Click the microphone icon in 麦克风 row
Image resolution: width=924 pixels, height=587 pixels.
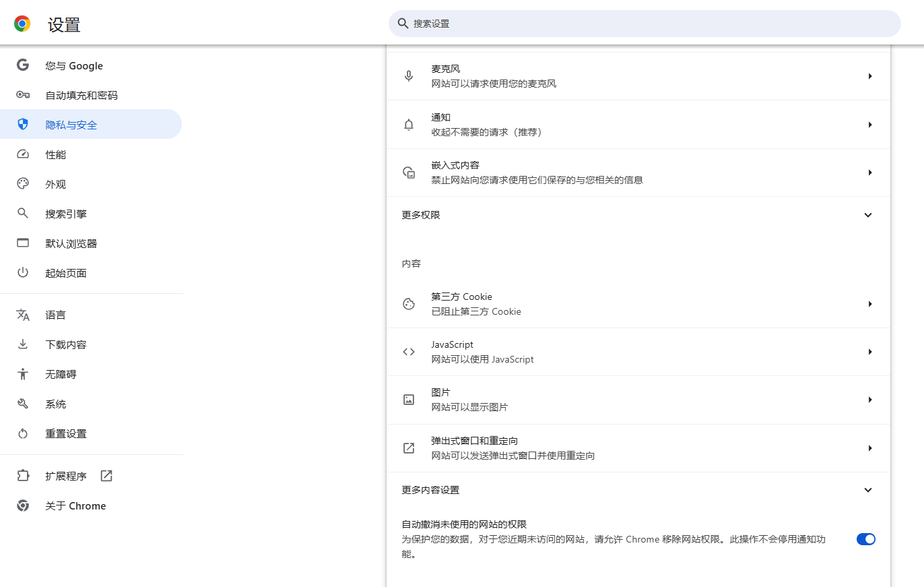tap(409, 76)
